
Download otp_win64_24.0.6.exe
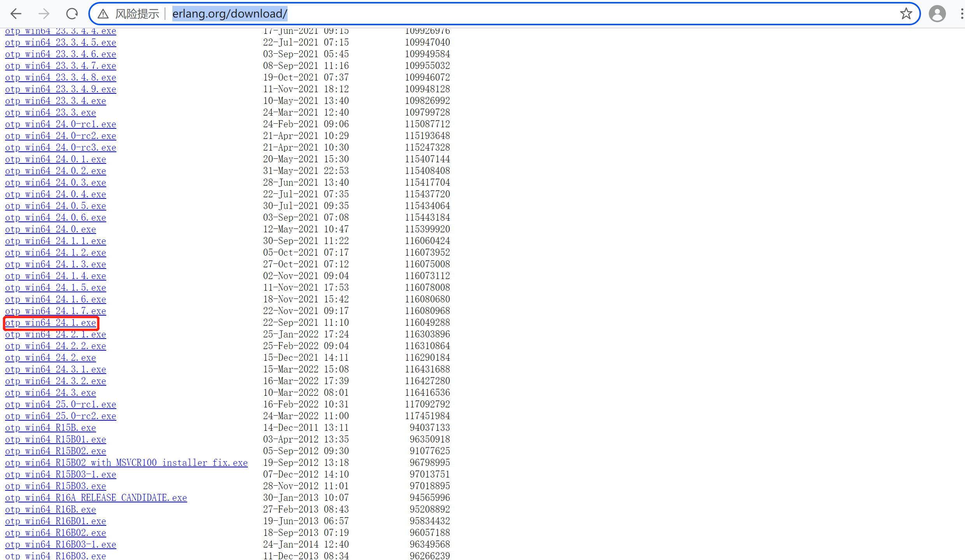coord(56,218)
